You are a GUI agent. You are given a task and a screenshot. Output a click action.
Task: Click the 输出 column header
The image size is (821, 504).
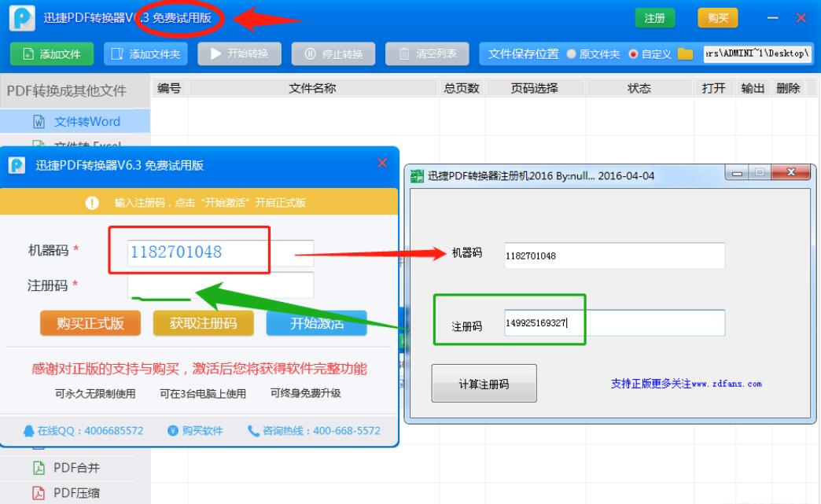tap(753, 88)
